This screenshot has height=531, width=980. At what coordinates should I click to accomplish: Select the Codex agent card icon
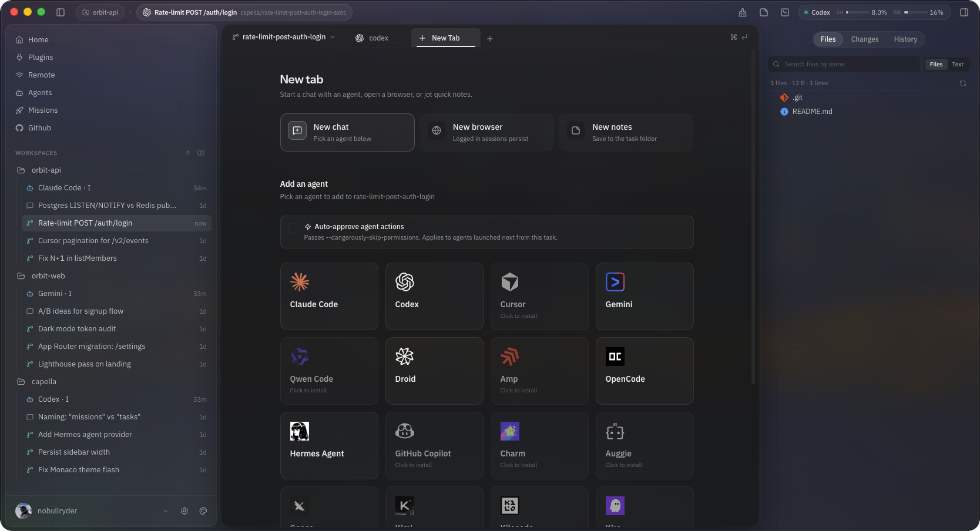click(x=405, y=282)
